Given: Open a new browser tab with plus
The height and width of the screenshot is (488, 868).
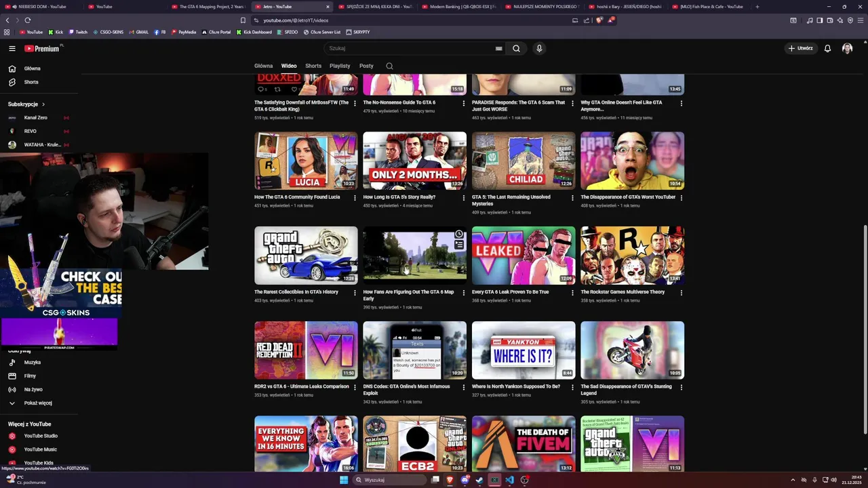Looking at the screenshot, I should [x=757, y=6].
